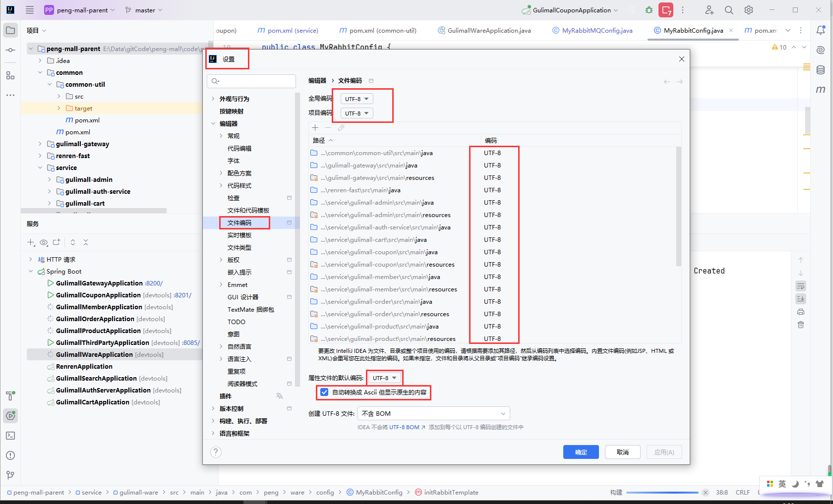Click the build progress bar in status bar
Screen dimensions: 833x504
[x=662, y=492]
